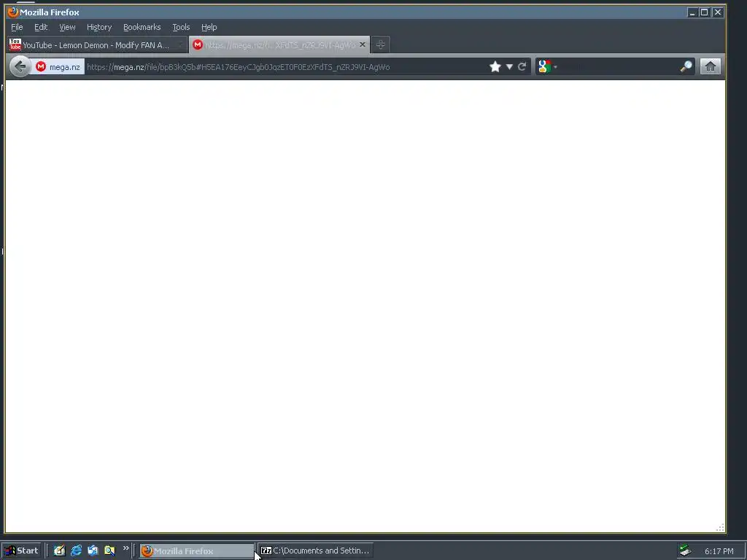Open the View menu

(67, 27)
